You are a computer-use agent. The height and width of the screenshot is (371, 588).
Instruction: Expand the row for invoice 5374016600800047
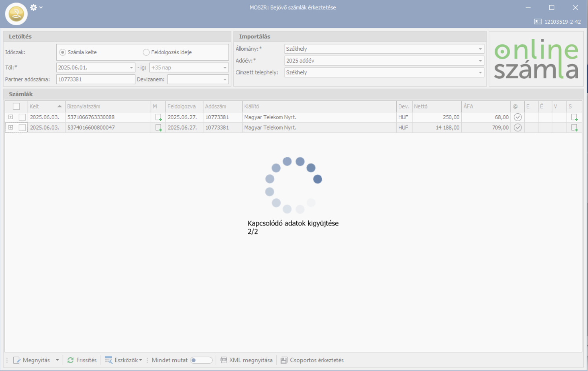[11, 127]
